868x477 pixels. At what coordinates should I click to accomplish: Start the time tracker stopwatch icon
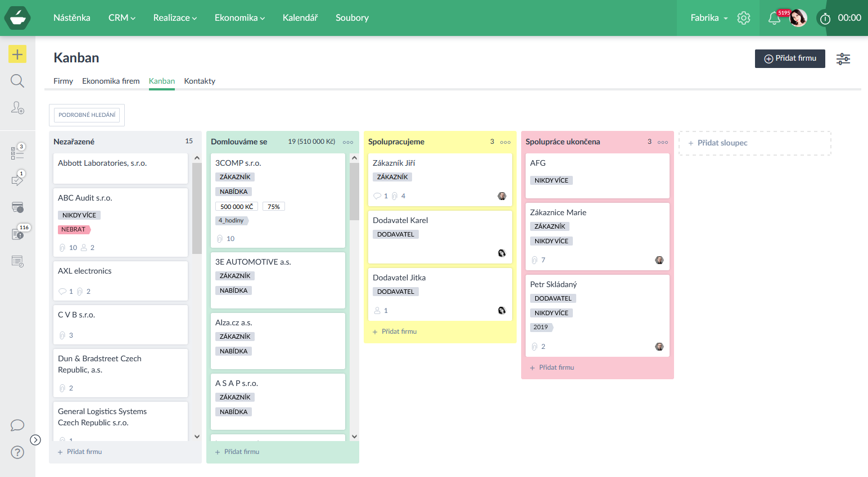(x=825, y=19)
